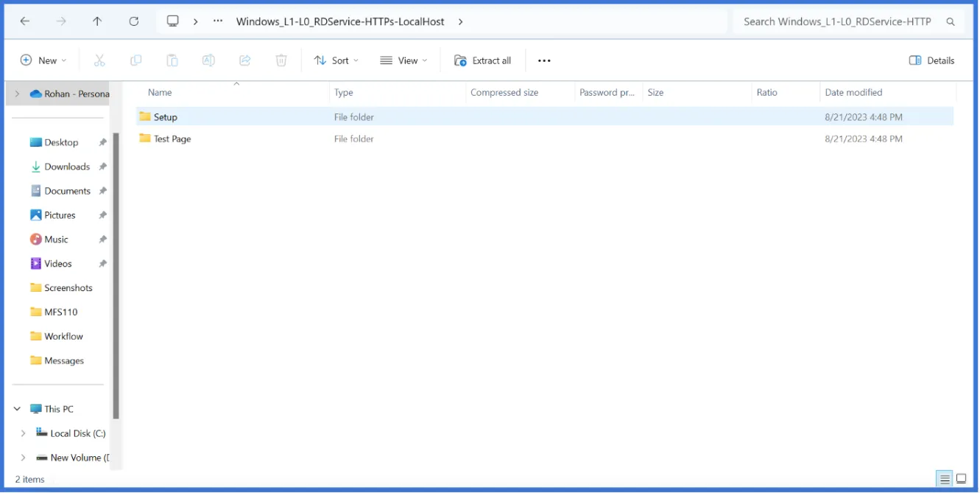Expand the Rohan - Personal OneDrive node
Screen dimensions: 980x493
tap(17, 94)
